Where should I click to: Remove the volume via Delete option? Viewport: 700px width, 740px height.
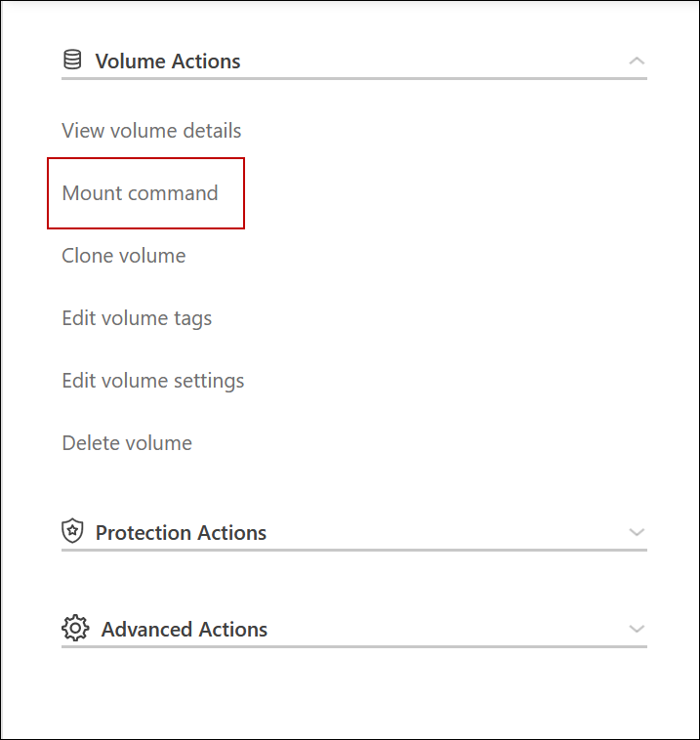[x=127, y=443]
